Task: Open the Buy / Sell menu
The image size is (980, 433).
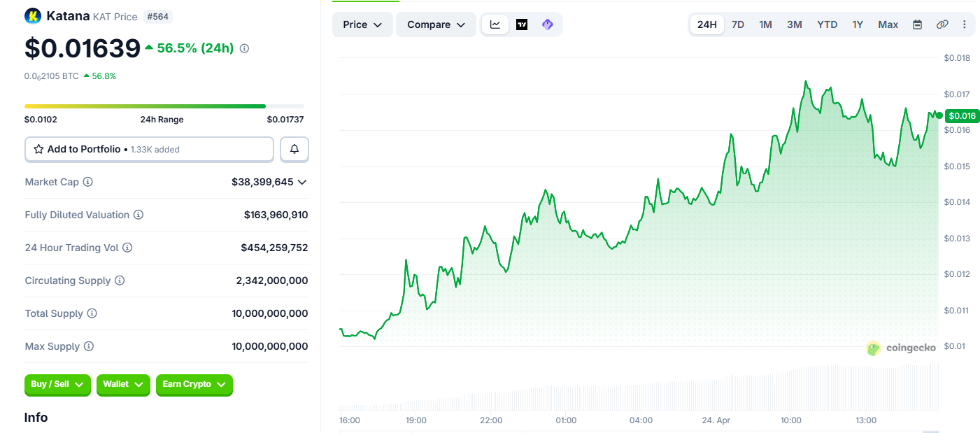Action: (57, 384)
